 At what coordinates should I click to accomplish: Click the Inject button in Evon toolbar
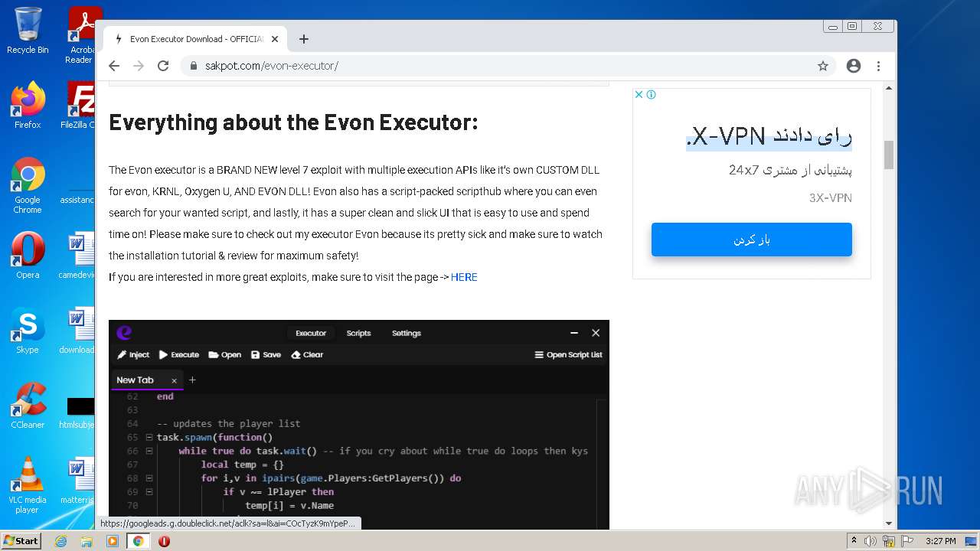pyautogui.click(x=133, y=354)
